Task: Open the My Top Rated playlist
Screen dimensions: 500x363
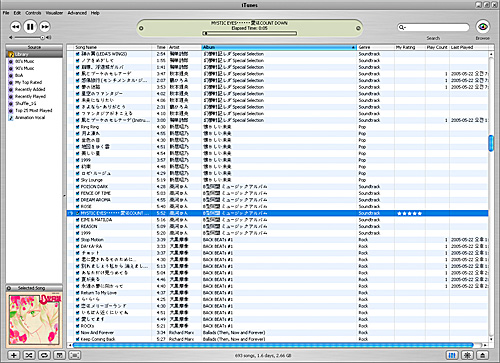Action: pyautogui.click(x=28, y=82)
